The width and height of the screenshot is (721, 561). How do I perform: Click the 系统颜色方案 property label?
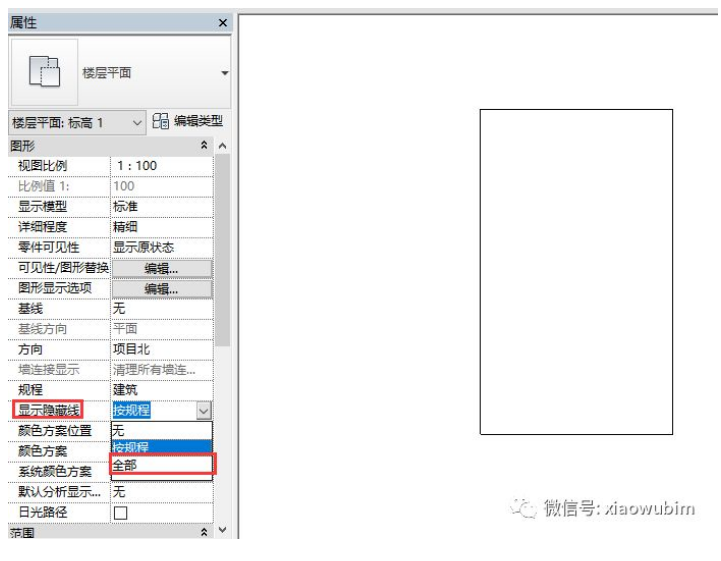point(55,471)
